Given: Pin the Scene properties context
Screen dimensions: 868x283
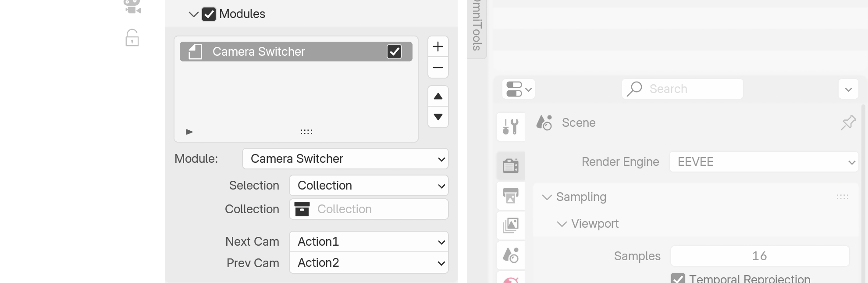Looking at the screenshot, I should (x=848, y=123).
